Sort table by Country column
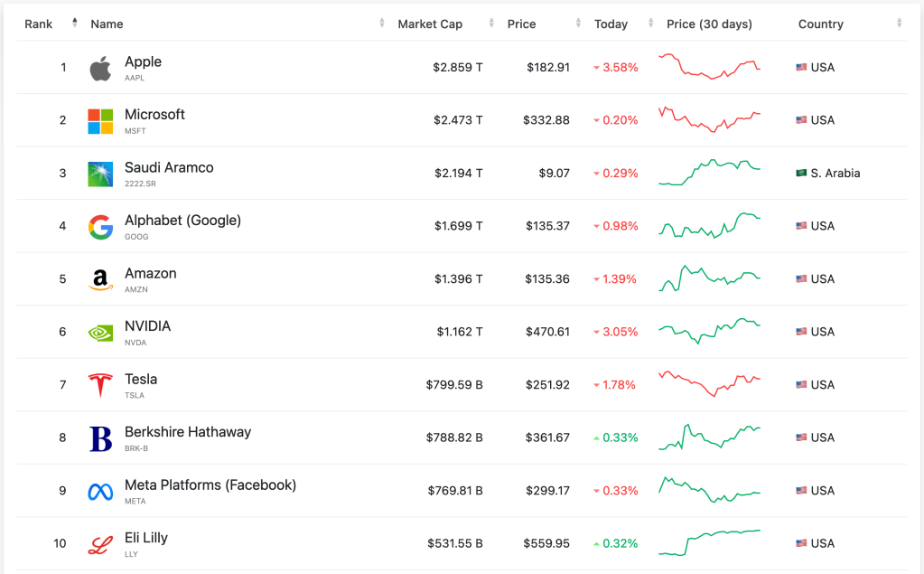This screenshot has height=574, width=924. (x=820, y=24)
